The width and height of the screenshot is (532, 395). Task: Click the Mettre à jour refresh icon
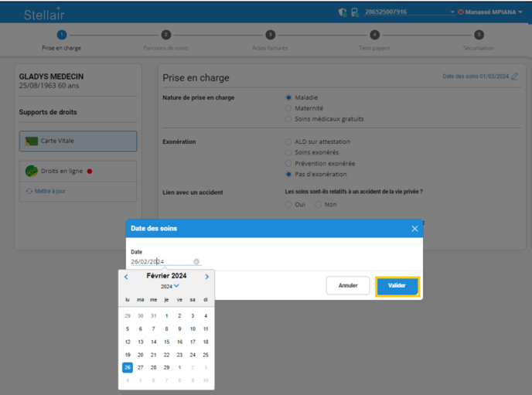tap(29, 191)
